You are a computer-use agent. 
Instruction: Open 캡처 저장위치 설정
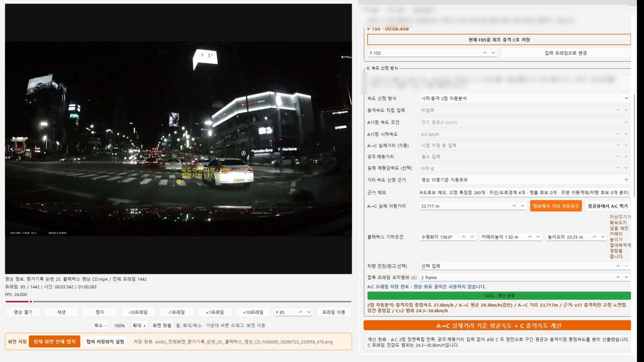105,342
